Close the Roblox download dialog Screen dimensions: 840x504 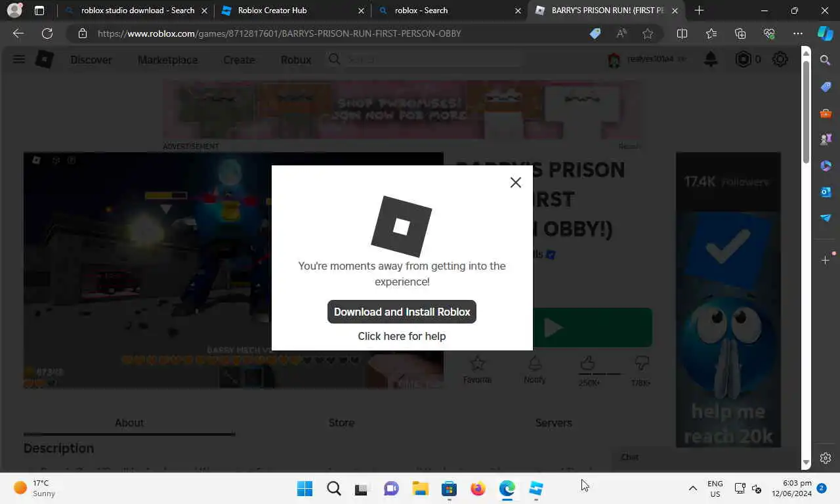[516, 182]
